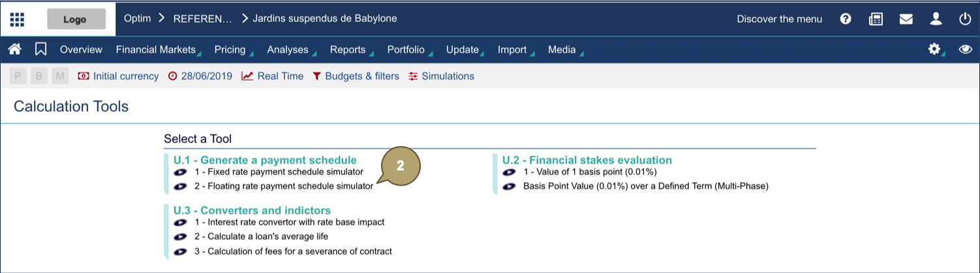Open Value of 1 basis point tool
Image resolution: width=980 pixels, height=273 pixels.
tap(590, 172)
